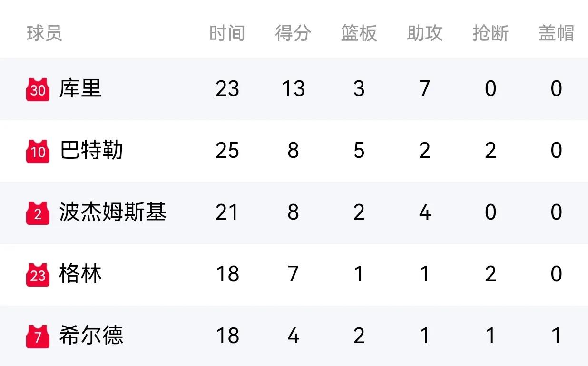Screen dimensions: 588x366
Task: Sort by the 得分 column header
Action: pyautogui.click(x=293, y=33)
